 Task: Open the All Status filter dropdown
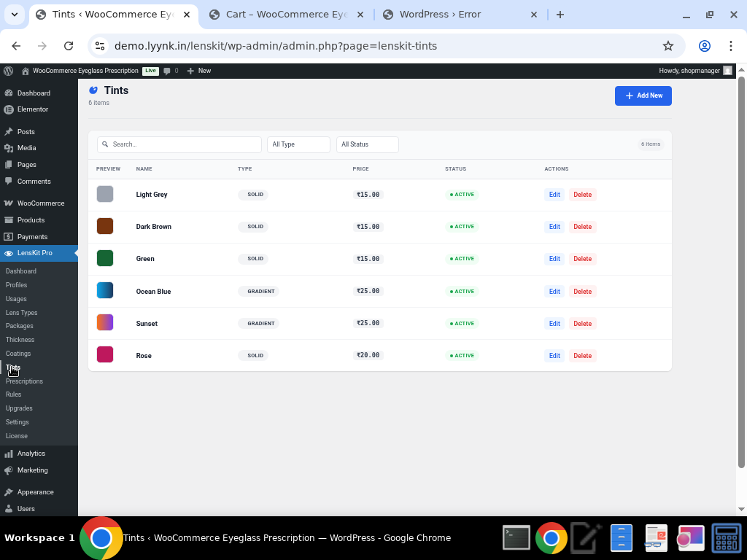point(367,144)
